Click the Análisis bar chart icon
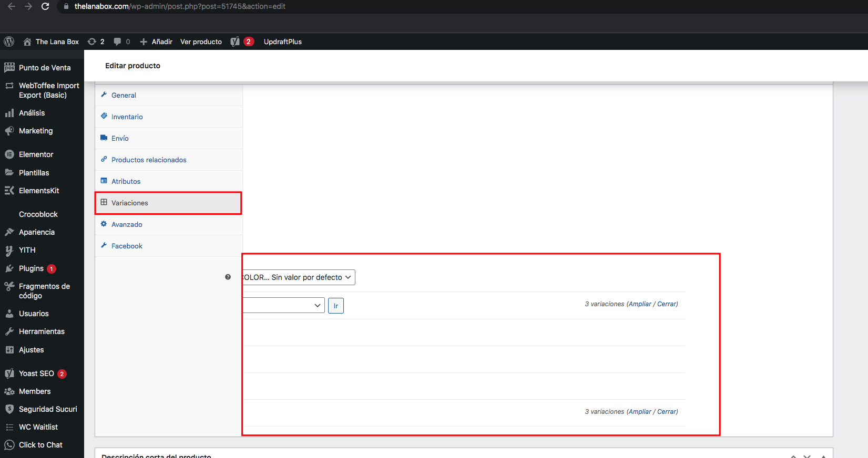The height and width of the screenshot is (458, 868). tap(9, 113)
